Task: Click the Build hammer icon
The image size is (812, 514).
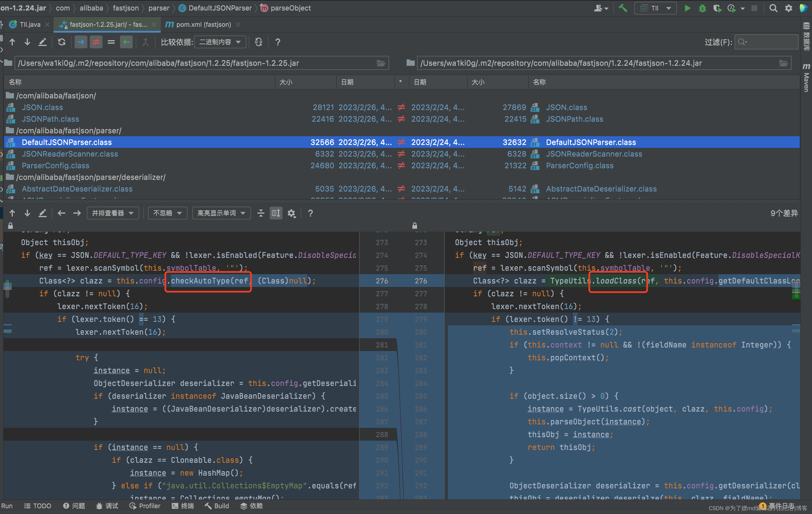Action: pyautogui.click(x=623, y=8)
